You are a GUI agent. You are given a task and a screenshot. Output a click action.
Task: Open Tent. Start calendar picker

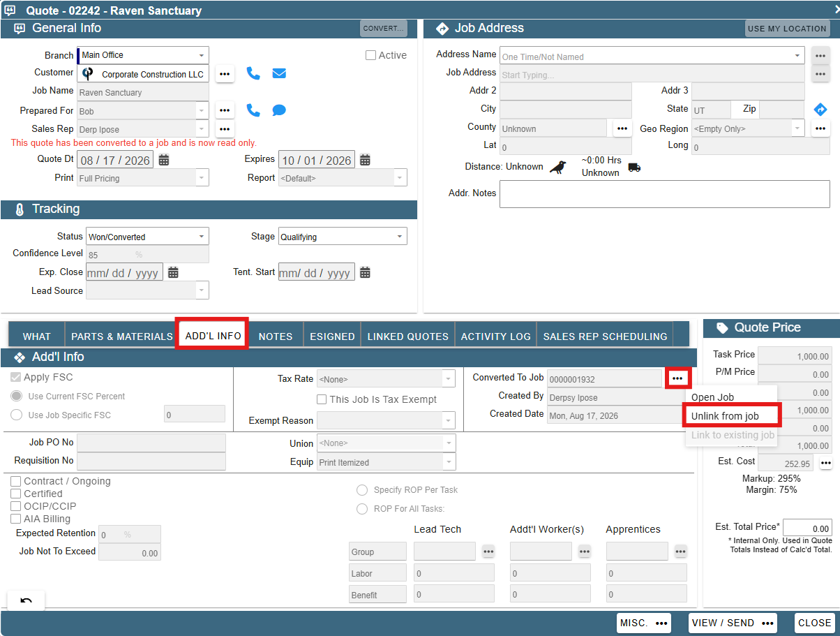pos(365,272)
